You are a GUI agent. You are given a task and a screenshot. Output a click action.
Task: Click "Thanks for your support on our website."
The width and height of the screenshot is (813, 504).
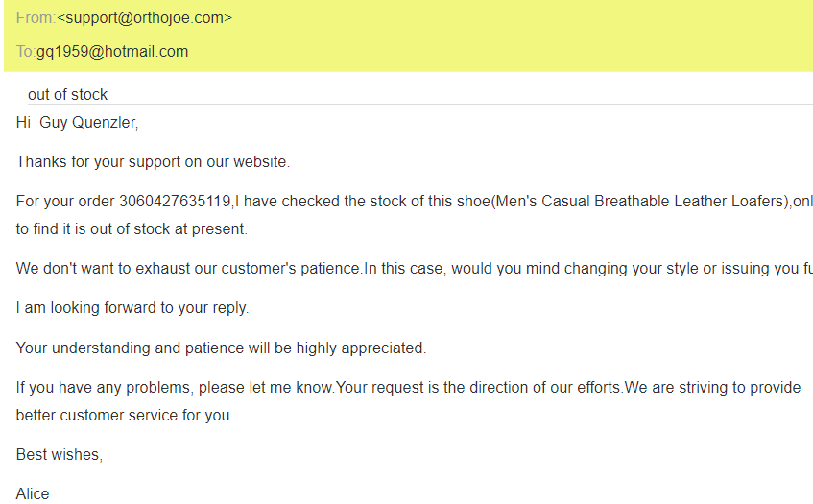click(x=153, y=162)
